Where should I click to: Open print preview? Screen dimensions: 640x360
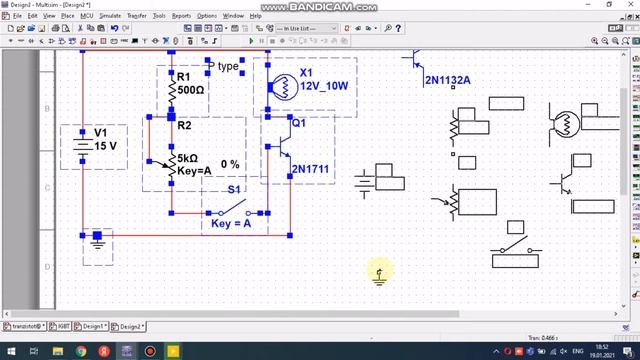coord(65,28)
